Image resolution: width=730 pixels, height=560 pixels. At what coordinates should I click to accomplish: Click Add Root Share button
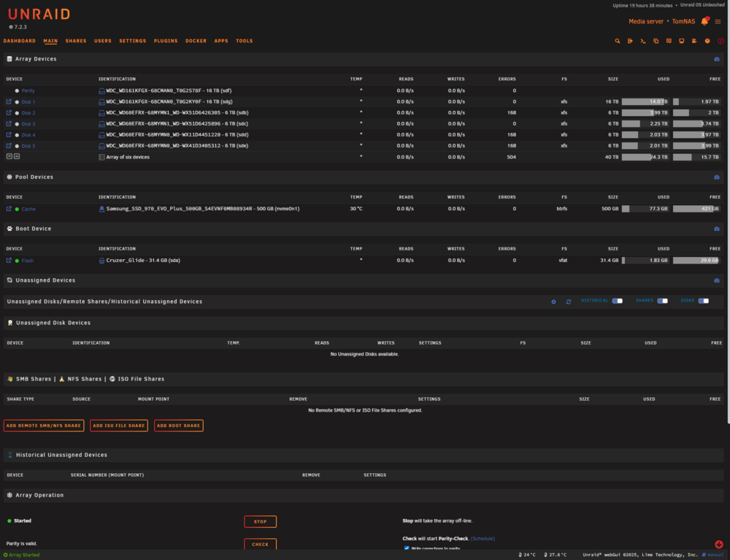(x=178, y=426)
